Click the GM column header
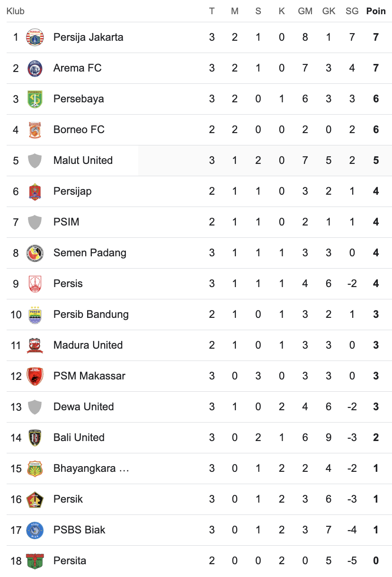Image resolution: width=392 pixels, height=577 pixels. tap(305, 11)
